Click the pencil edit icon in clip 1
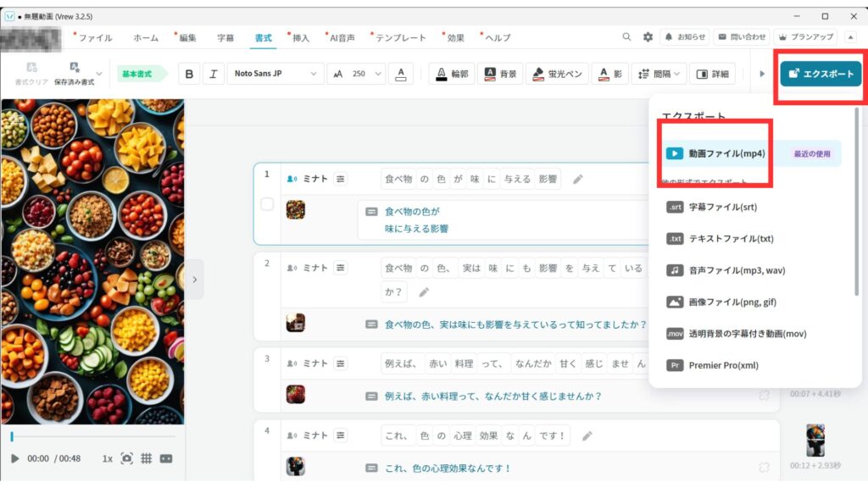 578,179
